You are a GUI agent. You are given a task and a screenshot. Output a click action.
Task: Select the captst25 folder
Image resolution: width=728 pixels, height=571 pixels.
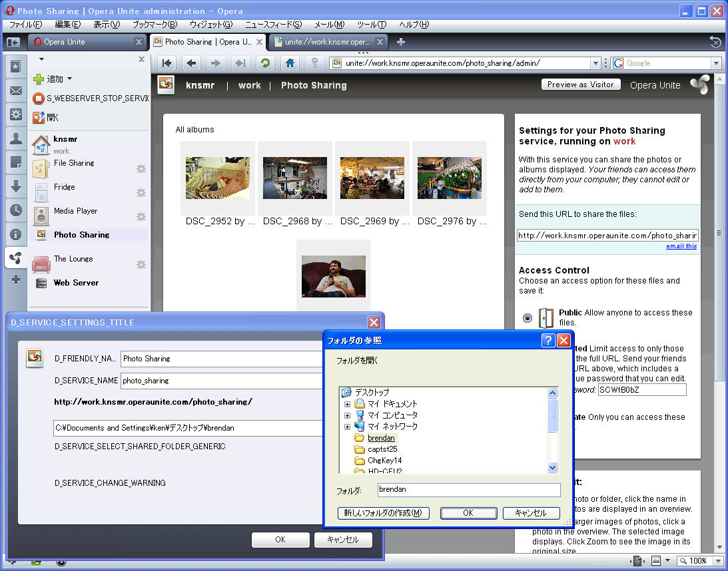[382, 449]
